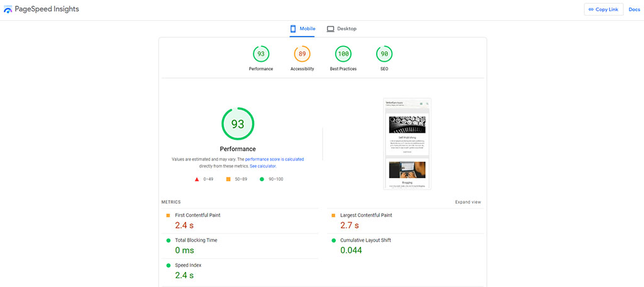Click the First Contentful Paint label
This screenshot has width=644, height=287.
197,215
